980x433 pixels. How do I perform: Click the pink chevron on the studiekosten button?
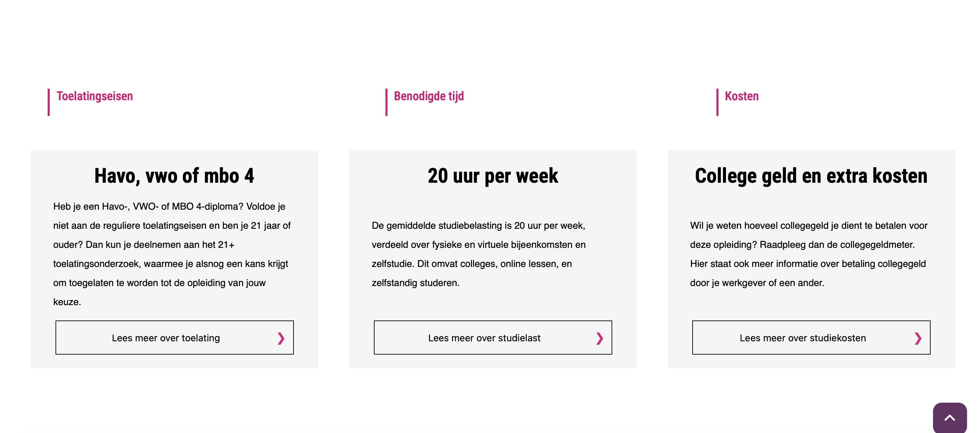918,338
